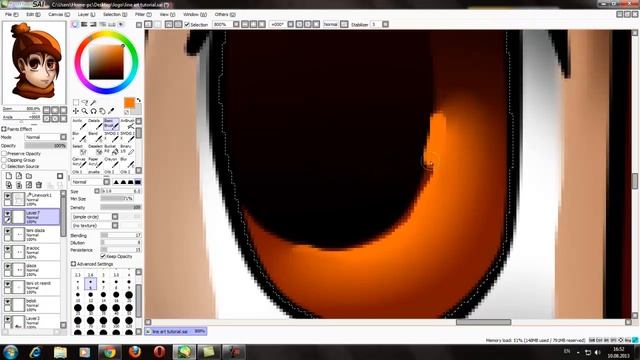
Task: Click the orange foreground color swatch
Action: (x=129, y=103)
